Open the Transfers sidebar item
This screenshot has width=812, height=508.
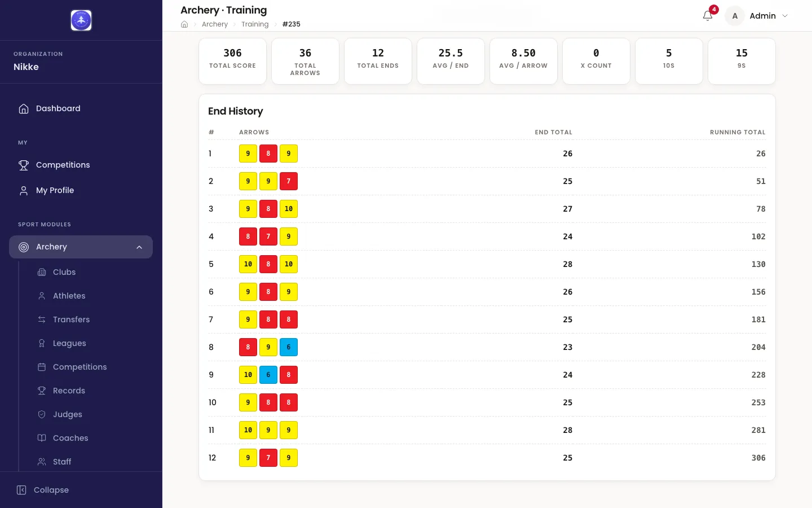click(86, 319)
